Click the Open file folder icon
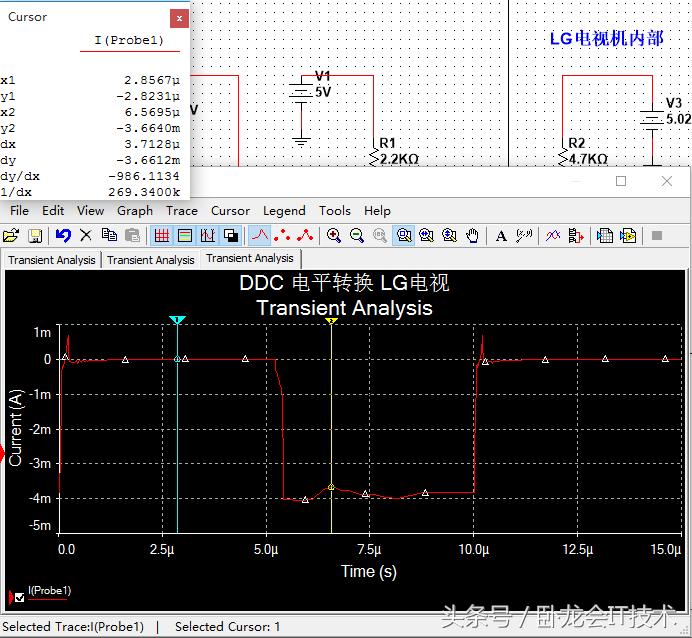The width and height of the screenshot is (692, 638). [11, 236]
